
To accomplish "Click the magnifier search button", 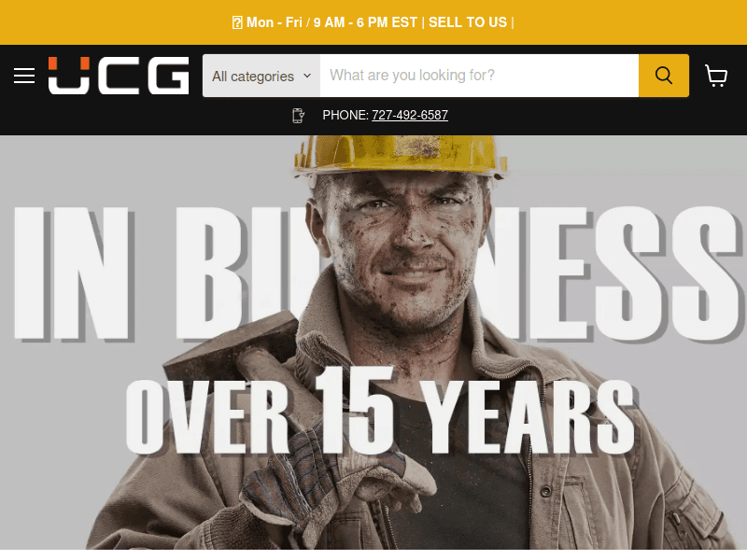I will click(x=664, y=76).
